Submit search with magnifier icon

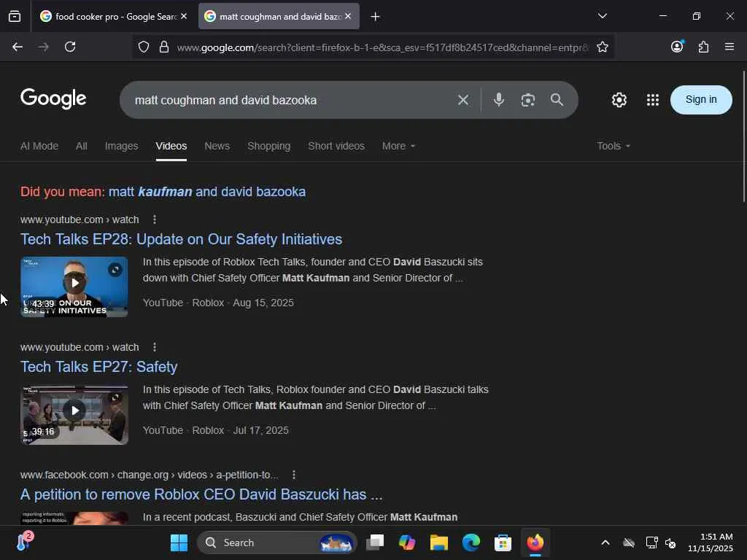point(557,100)
